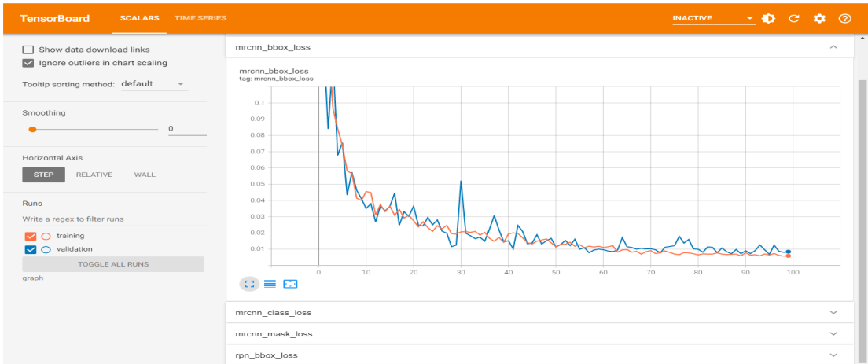Toggle y-axis log scale icon

point(270,283)
